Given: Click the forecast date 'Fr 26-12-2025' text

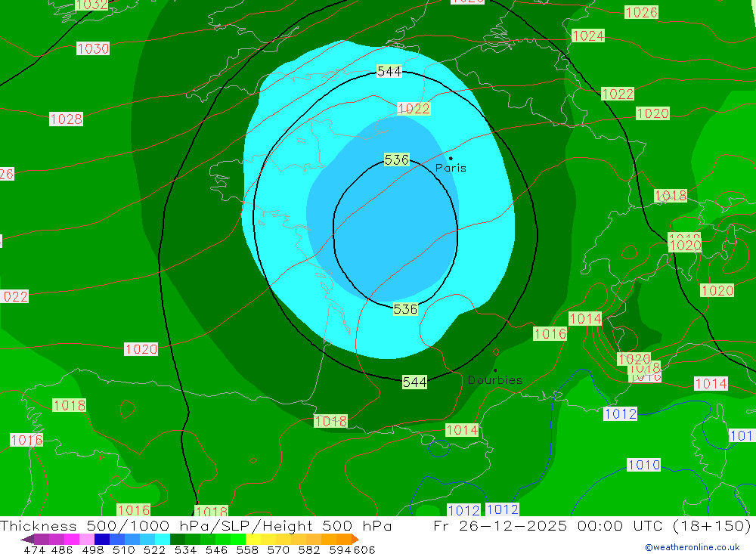Looking at the screenshot, I should [500, 525].
